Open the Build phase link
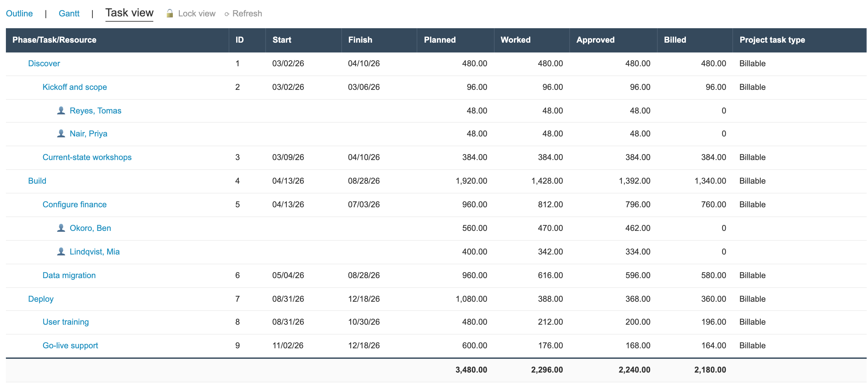This screenshot has width=868, height=387. (37, 181)
